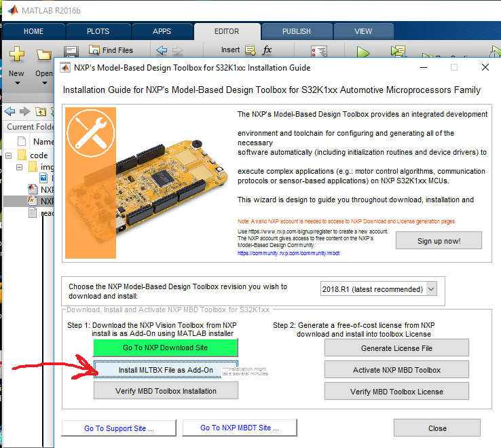
Task: Switch to the VIEW tab
Action: tap(363, 31)
